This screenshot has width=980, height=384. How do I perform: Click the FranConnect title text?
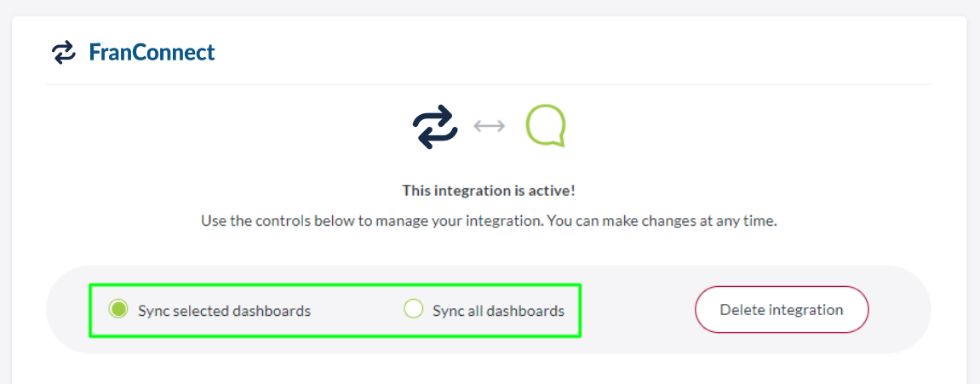(152, 53)
